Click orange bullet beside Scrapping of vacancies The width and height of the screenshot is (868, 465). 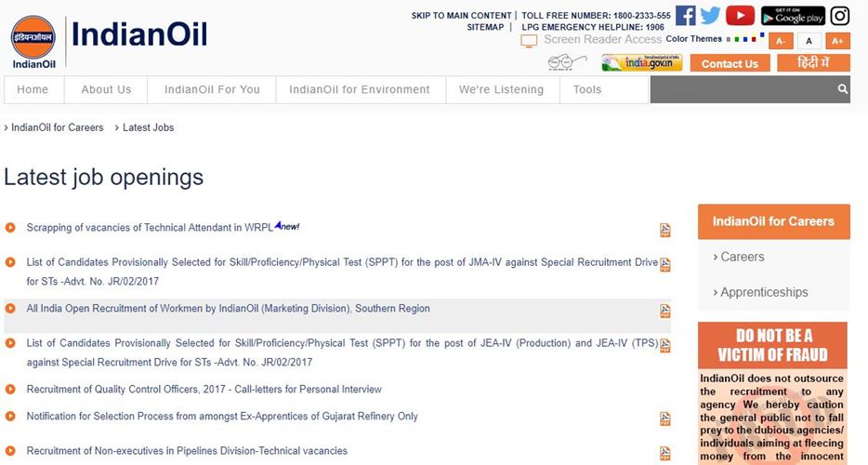[10, 227]
